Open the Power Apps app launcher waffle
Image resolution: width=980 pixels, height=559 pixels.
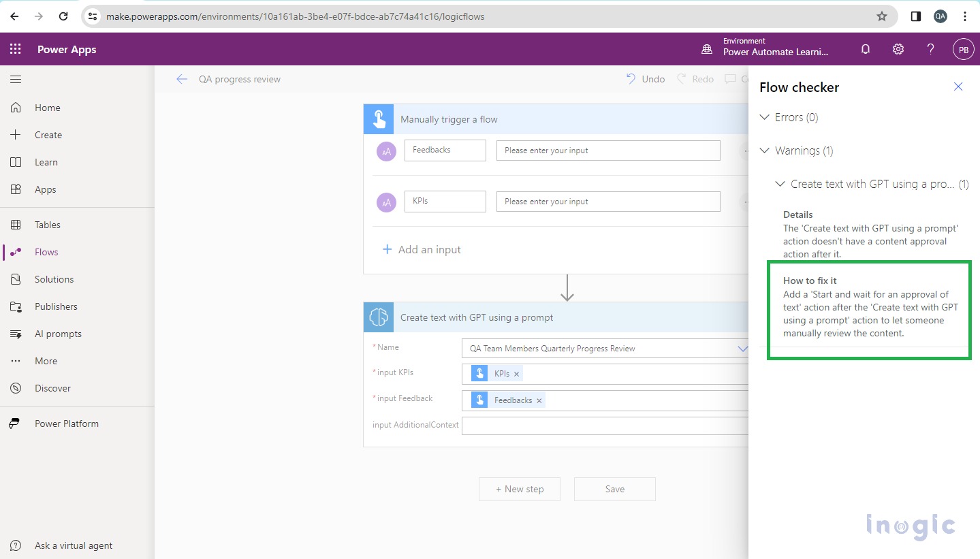(x=15, y=50)
